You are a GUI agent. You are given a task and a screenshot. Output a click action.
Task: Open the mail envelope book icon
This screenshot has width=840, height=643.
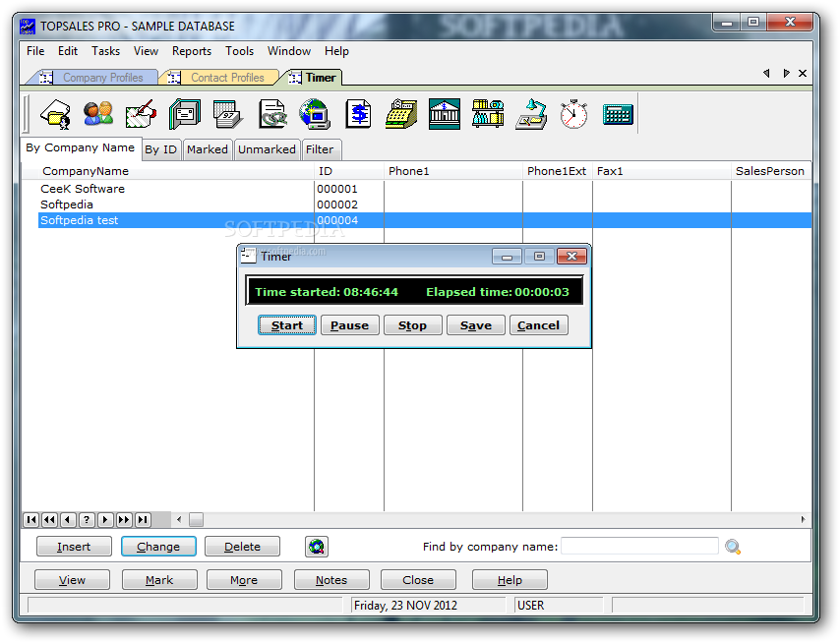click(x=185, y=114)
